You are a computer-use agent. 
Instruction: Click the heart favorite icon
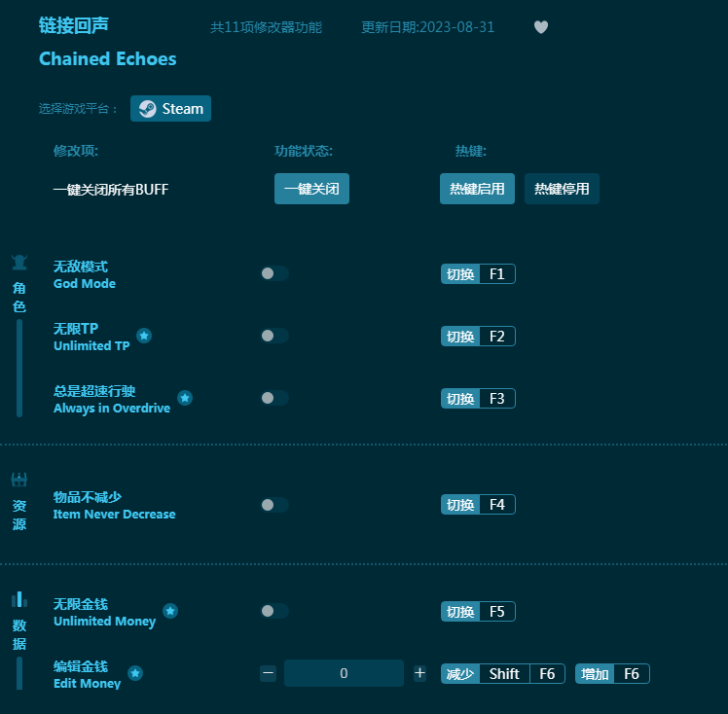(541, 27)
